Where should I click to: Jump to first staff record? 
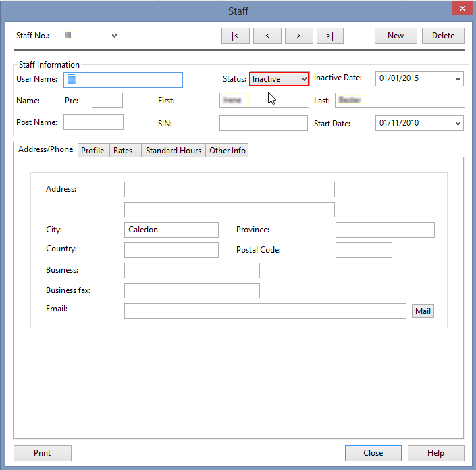235,36
